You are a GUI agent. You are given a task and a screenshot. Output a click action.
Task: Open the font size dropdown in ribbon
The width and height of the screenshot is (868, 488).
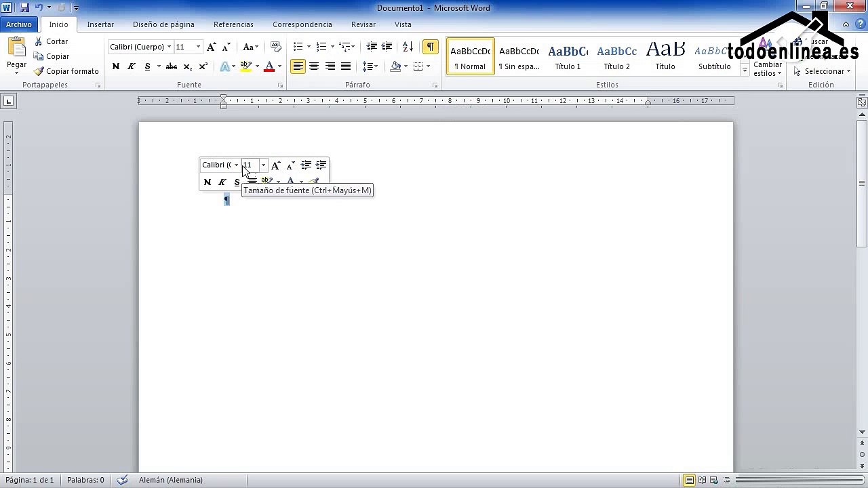point(198,47)
